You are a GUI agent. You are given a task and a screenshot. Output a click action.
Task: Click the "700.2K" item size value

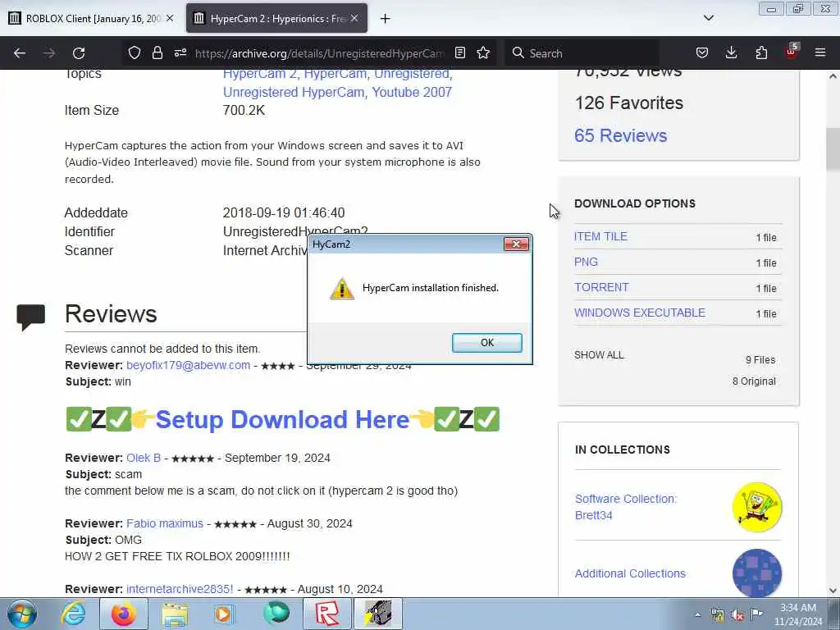pyautogui.click(x=244, y=111)
